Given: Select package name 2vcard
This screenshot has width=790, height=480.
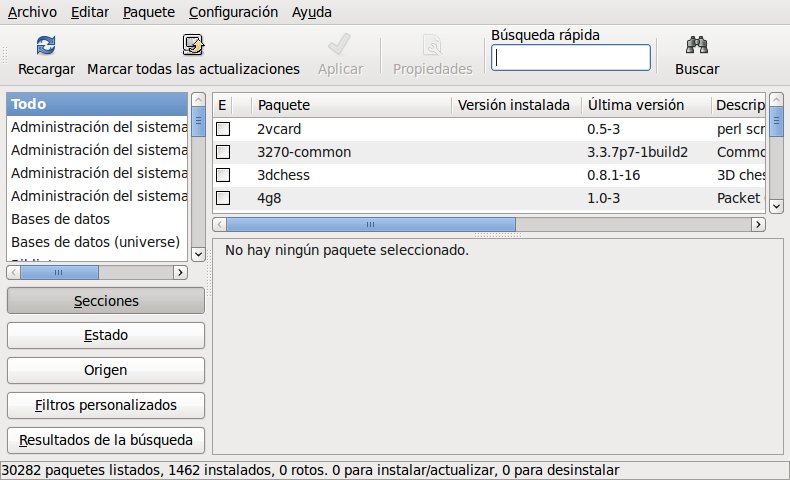Looking at the screenshot, I should point(279,129).
